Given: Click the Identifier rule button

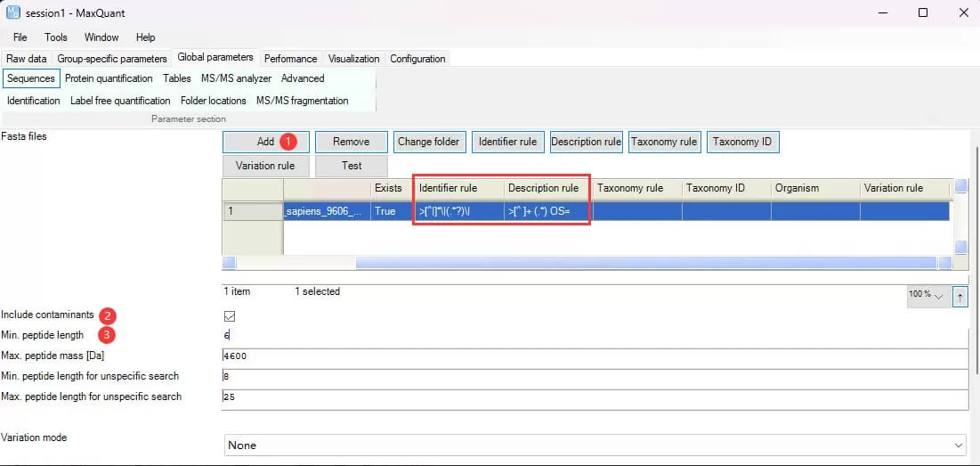Looking at the screenshot, I should [507, 142].
